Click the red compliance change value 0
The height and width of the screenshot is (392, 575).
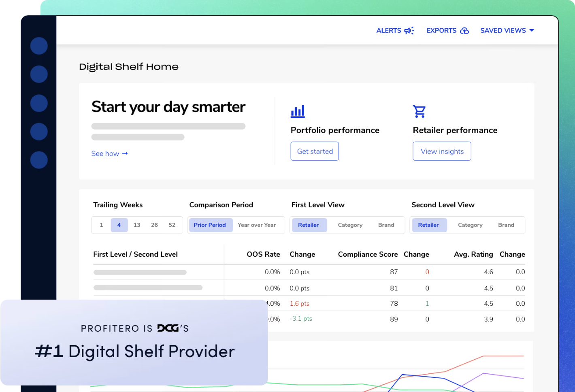click(x=427, y=272)
